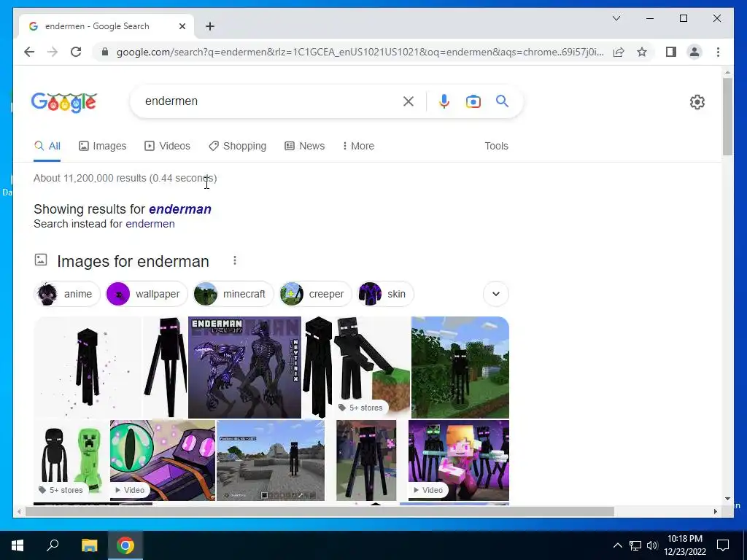The image size is (747, 560).
Task: Open the Windows Start menu
Action: click(18, 545)
